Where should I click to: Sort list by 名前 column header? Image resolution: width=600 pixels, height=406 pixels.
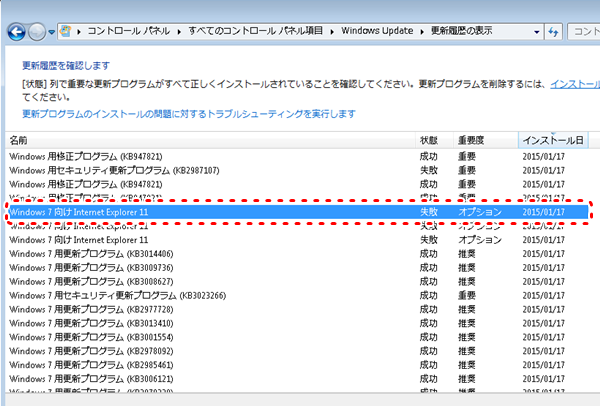tap(210, 140)
